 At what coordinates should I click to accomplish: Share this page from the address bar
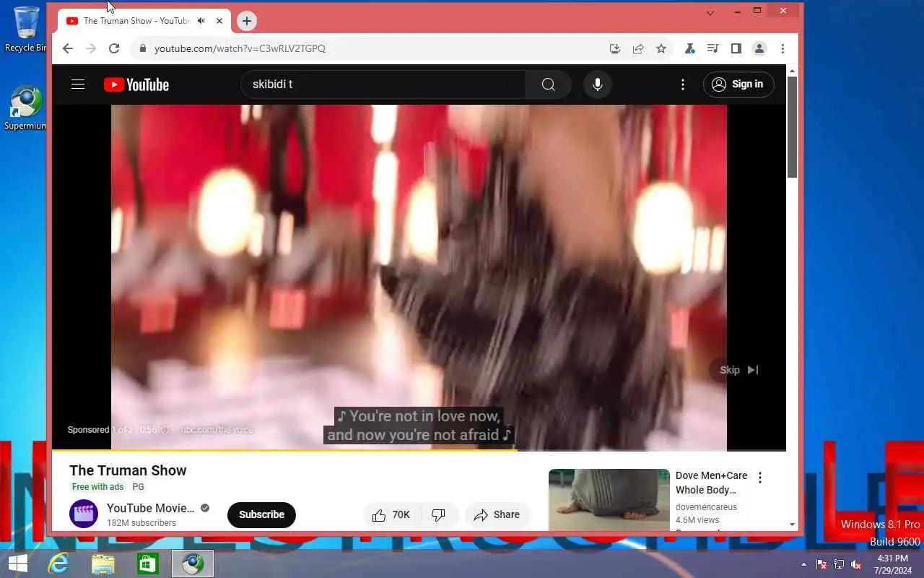638,48
